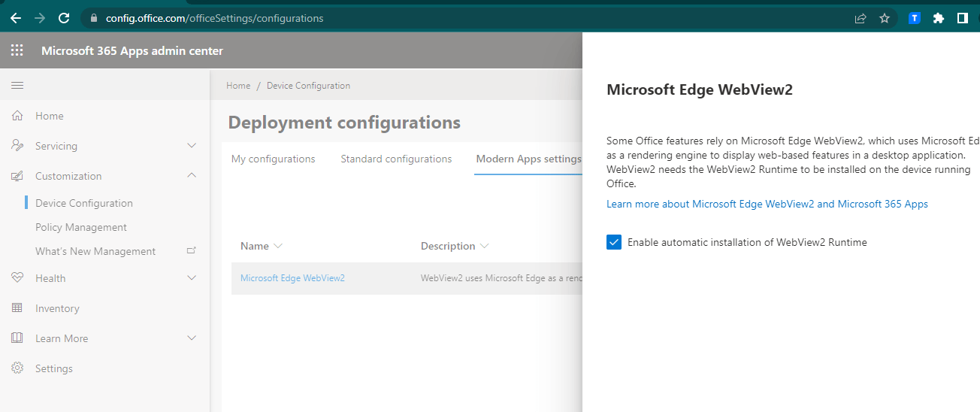Click the share page icon in address bar
The width and height of the screenshot is (980, 412).
click(x=861, y=18)
